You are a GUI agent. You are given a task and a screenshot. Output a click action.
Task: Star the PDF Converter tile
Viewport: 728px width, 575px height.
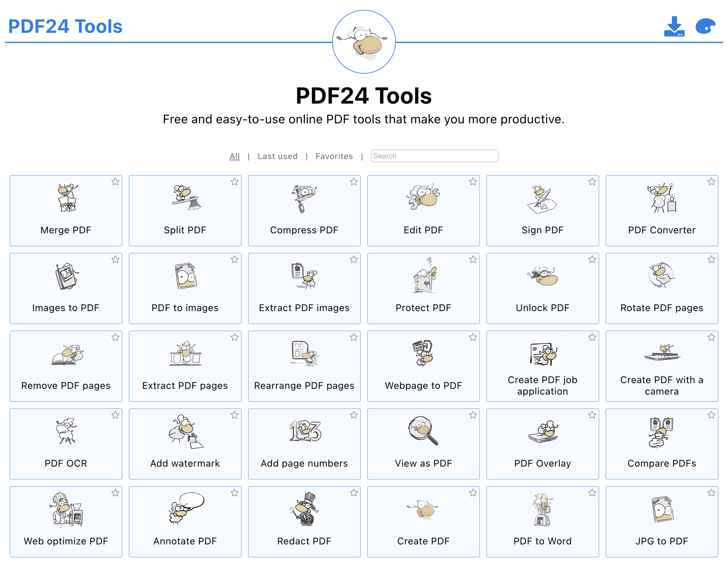(711, 182)
